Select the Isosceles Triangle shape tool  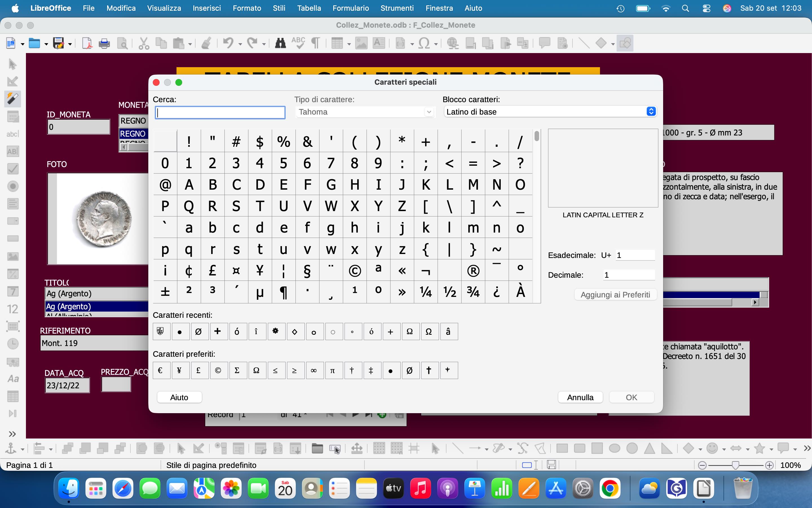click(650, 448)
